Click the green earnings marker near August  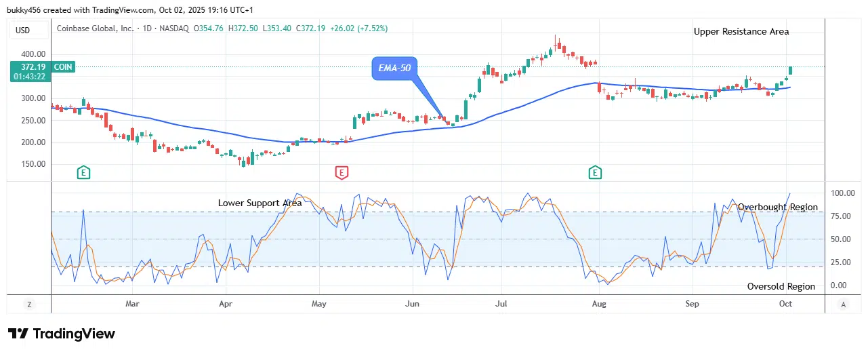click(596, 172)
